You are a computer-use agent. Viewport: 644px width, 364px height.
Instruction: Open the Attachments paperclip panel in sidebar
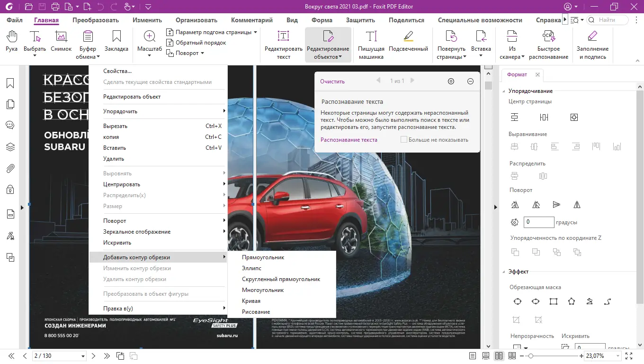point(10,168)
